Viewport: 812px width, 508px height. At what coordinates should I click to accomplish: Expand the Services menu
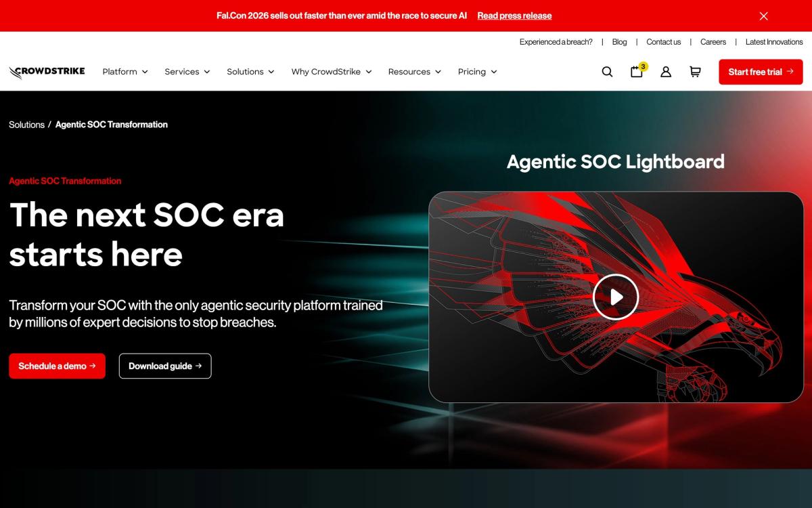(187, 72)
